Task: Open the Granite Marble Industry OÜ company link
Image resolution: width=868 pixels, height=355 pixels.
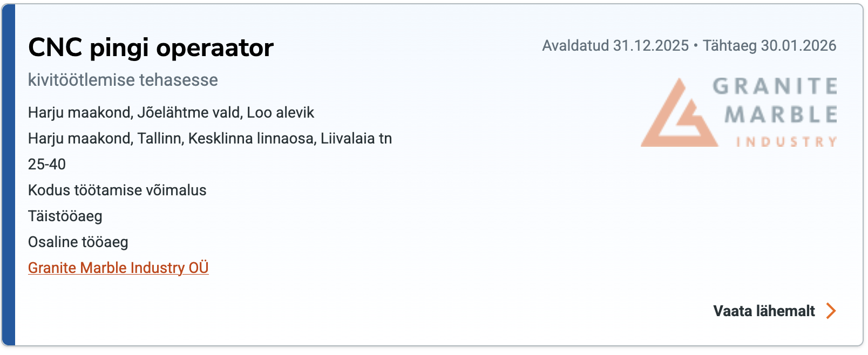Action: tap(118, 268)
